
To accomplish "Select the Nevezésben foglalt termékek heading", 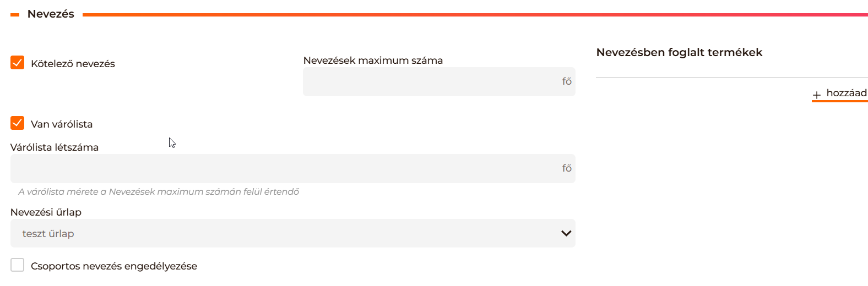I will [x=679, y=53].
